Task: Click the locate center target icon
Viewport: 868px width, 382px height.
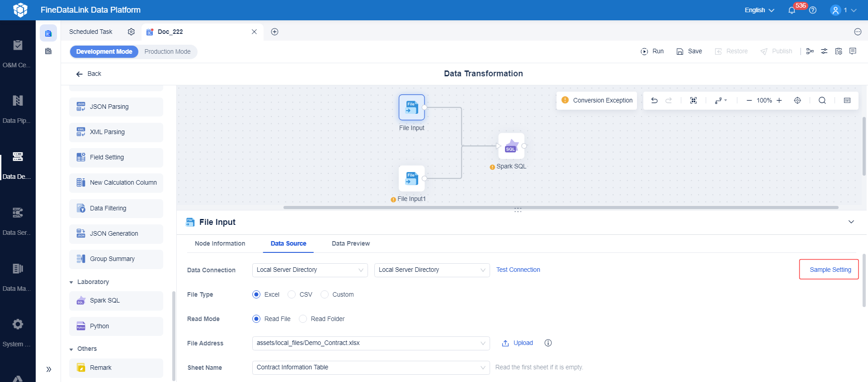Action: (x=797, y=100)
